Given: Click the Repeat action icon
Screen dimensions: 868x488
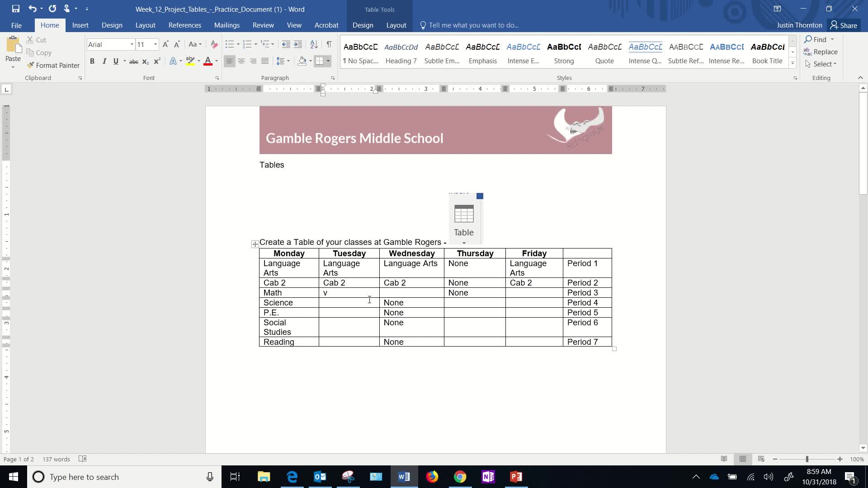Looking at the screenshot, I should [52, 9].
